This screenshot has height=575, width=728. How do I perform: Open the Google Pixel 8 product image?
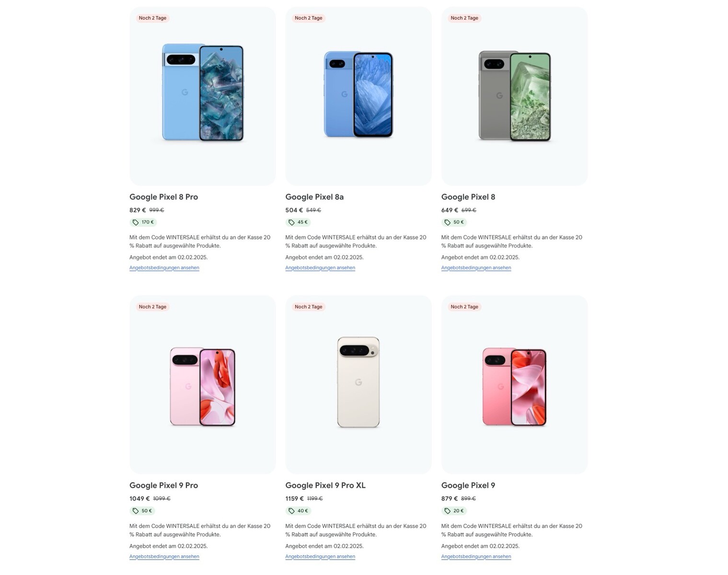point(514,96)
